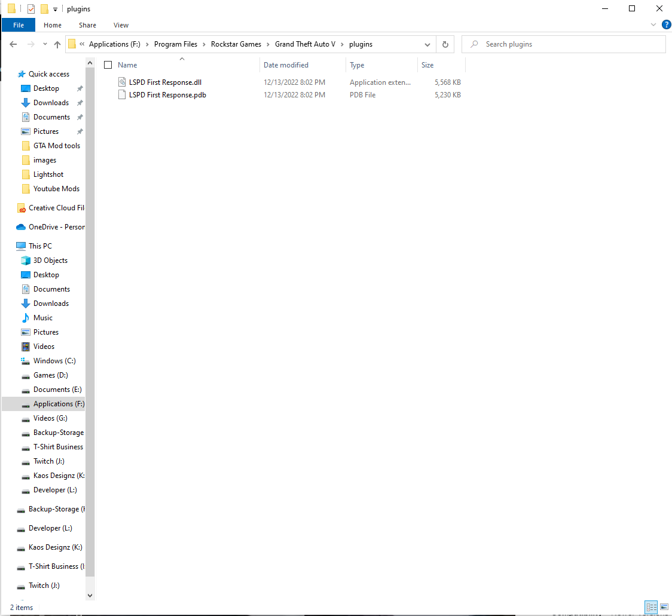Open the GTA Mod tools folder
672x616 pixels.
57,146
